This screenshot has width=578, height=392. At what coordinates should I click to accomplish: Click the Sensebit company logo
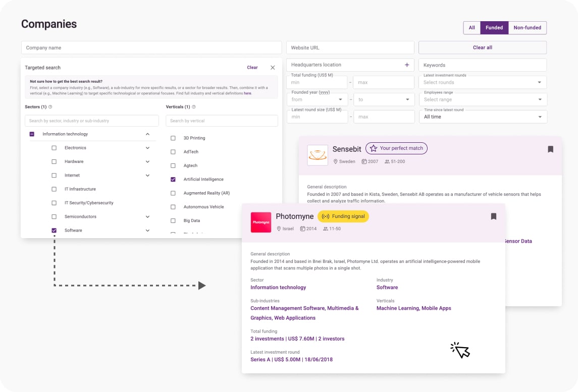[318, 155]
